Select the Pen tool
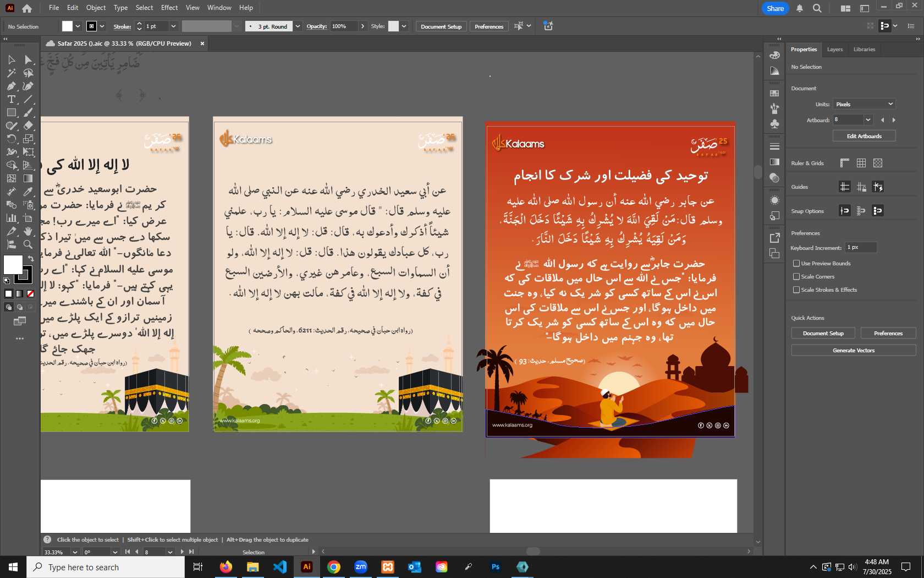Screen dimensions: 924x578 tap(11, 86)
